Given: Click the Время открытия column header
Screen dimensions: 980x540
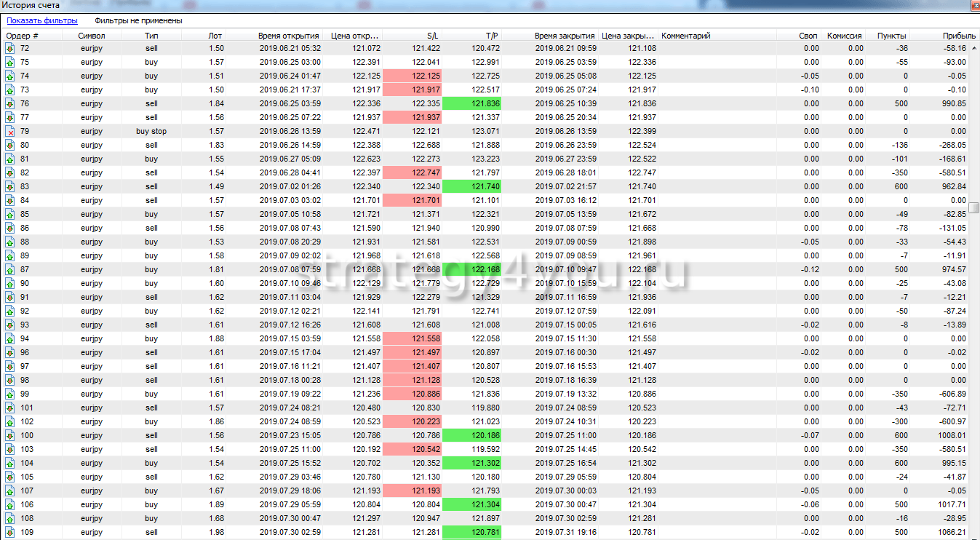Looking at the screenshot, I should pyautogui.click(x=288, y=35).
